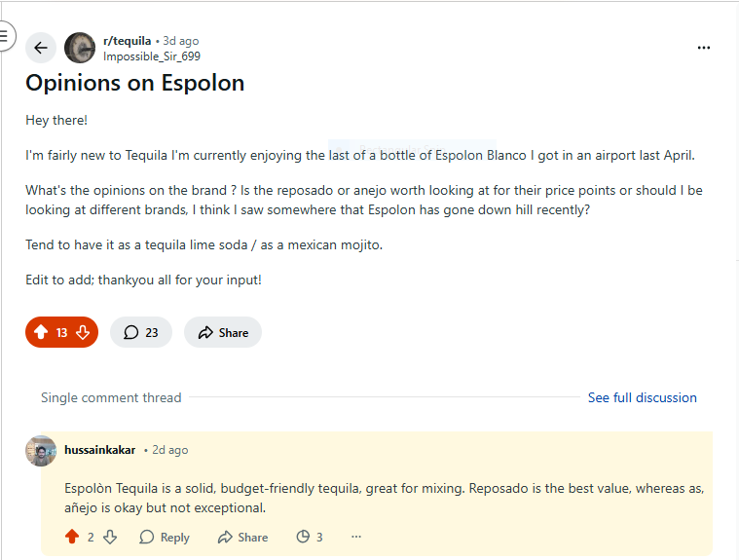This screenshot has width=739, height=560.
Task: Open hussainkakar's profile avatar
Action: click(41, 451)
